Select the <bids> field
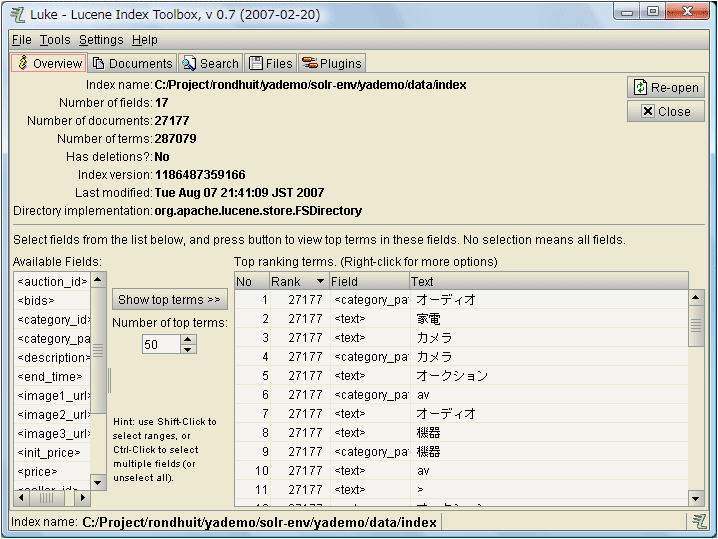718x539 pixels. pyautogui.click(x=52, y=300)
